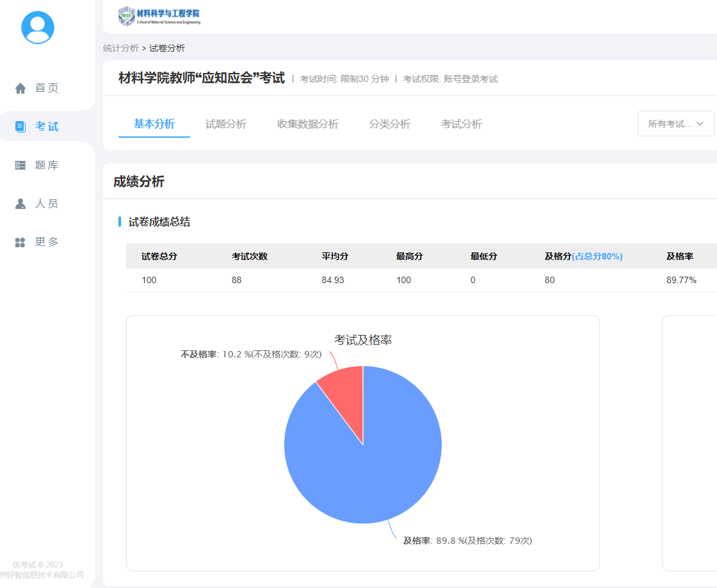Select the 考试分析 tab
Image resolution: width=717 pixels, height=588 pixels.
pyautogui.click(x=461, y=124)
